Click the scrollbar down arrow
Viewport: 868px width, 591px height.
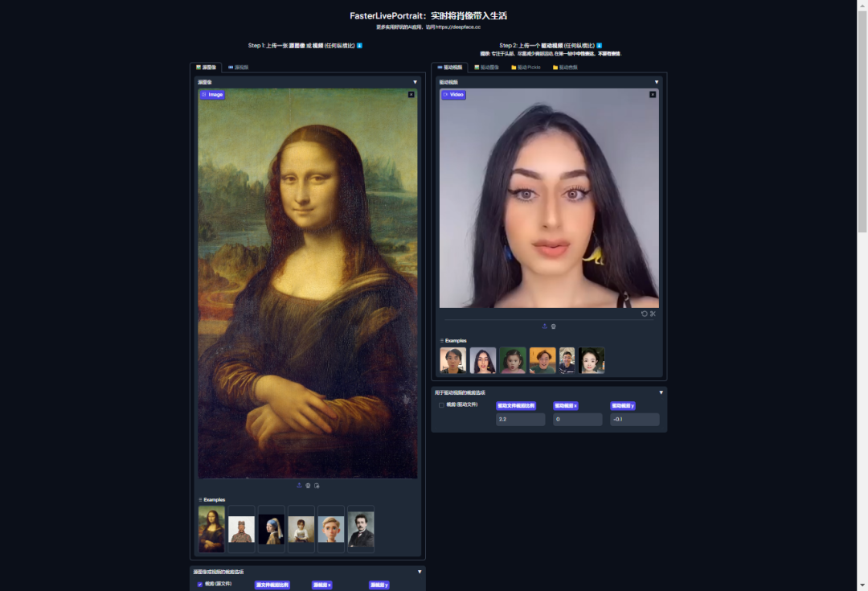pyautogui.click(x=862, y=585)
